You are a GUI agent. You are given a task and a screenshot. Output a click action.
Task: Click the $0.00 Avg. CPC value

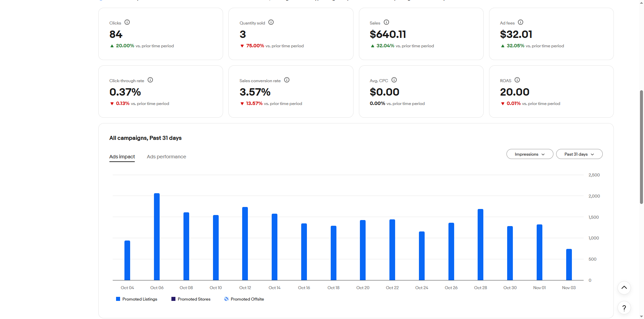pyautogui.click(x=384, y=92)
